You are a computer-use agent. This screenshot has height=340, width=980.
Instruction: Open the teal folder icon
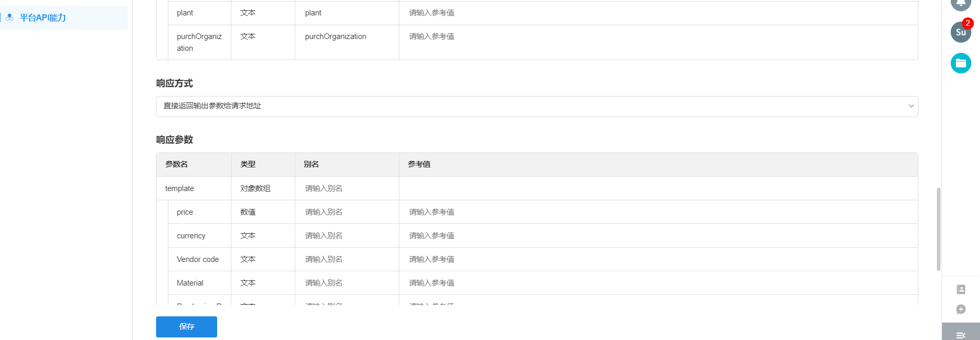(x=960, y=63)
